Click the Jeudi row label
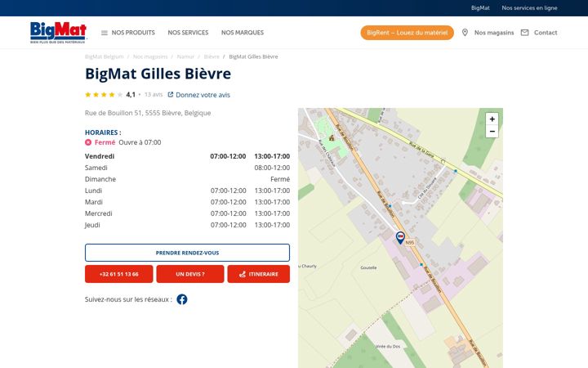This screenshot has width=588, height=368. 92,225
